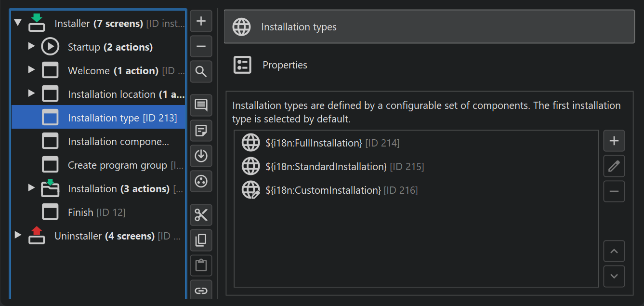The image size is (644, 306).
Task: Click the chain link icon
Action: 201,291
